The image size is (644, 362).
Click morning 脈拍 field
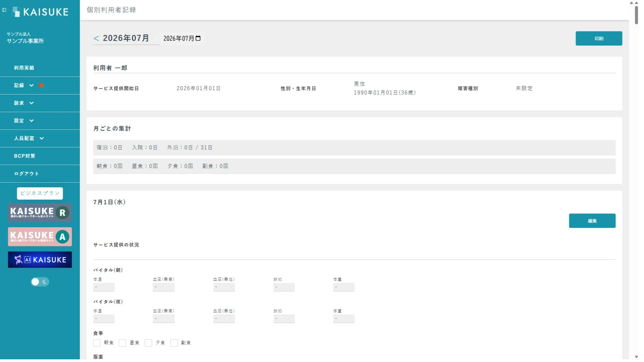[284, 287]
